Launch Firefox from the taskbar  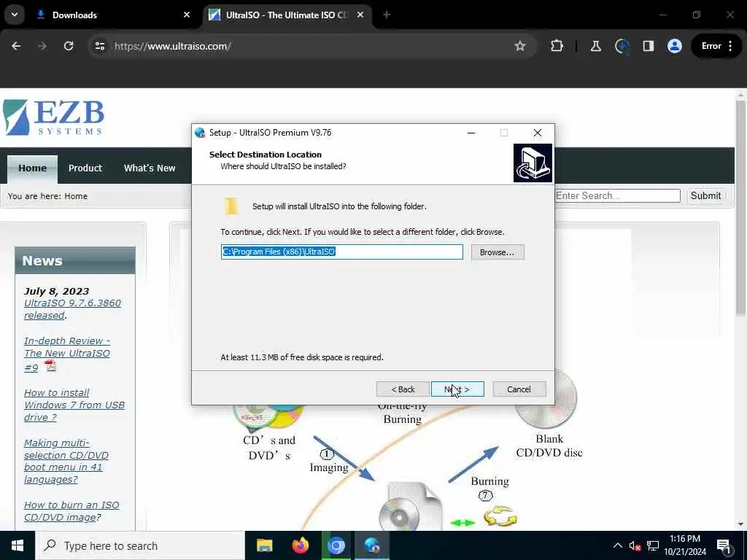click(300, 545)
